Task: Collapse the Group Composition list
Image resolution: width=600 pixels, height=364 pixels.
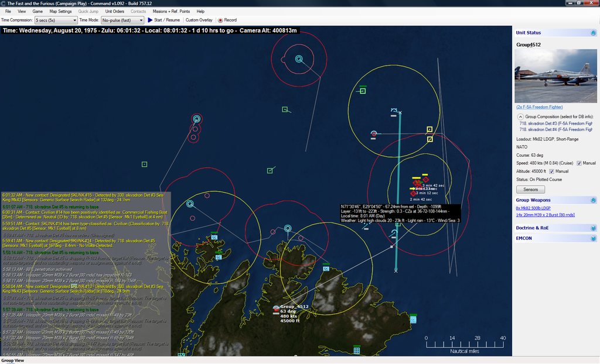Action: (520, 116)
